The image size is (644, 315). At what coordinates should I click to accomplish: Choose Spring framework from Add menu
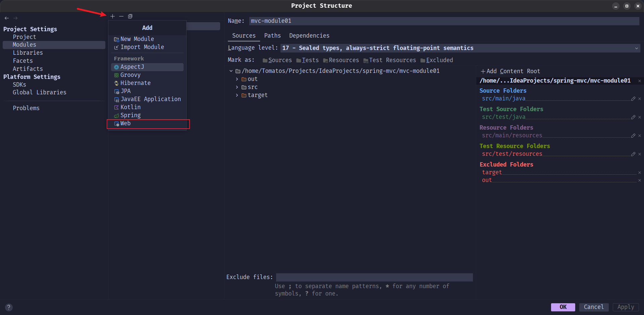coord(130,115)
